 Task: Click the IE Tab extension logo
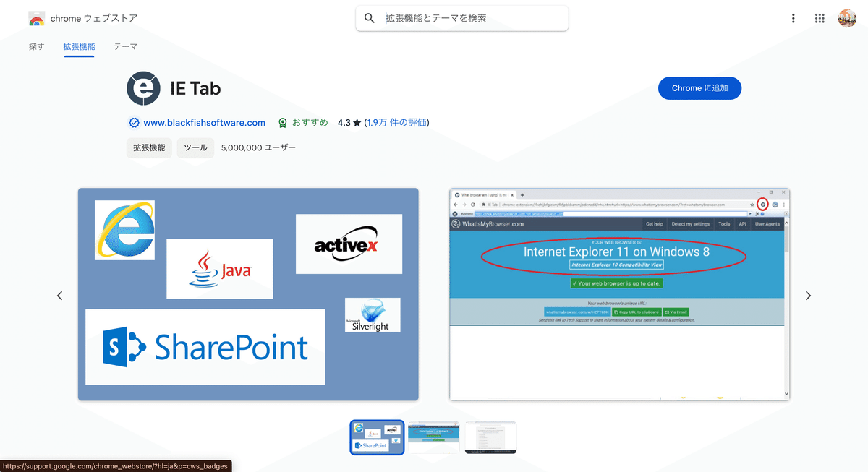143,89
